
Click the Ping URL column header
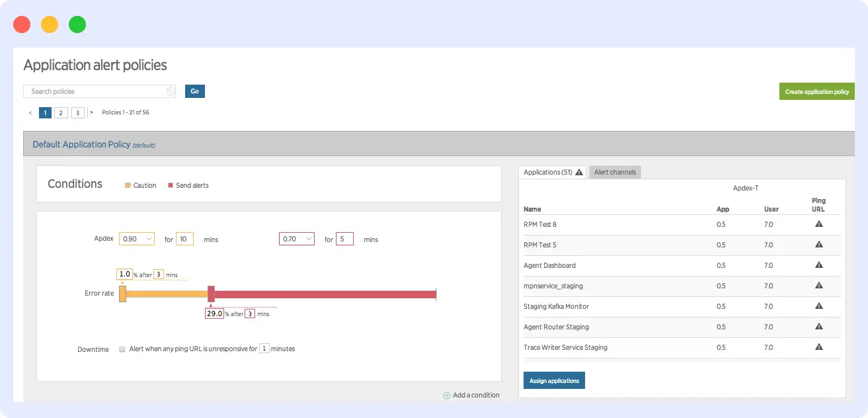pyautogui.click(x=818, y=205)
